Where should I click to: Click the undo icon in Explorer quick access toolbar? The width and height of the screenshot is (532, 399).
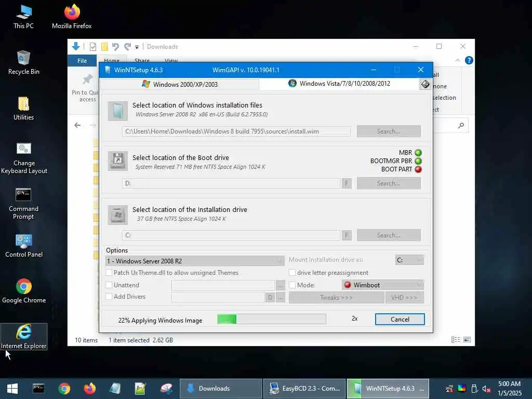(115, 46)
